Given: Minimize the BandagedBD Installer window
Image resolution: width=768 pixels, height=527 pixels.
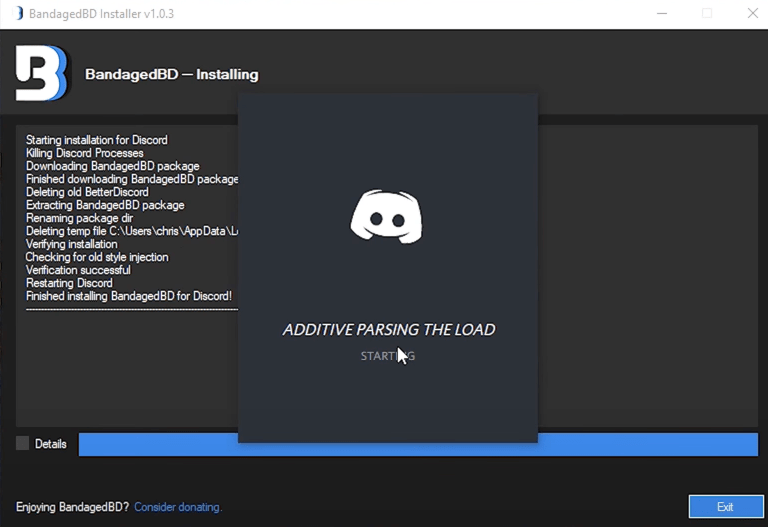Looking at the screenshot, I should coord(662,14).
